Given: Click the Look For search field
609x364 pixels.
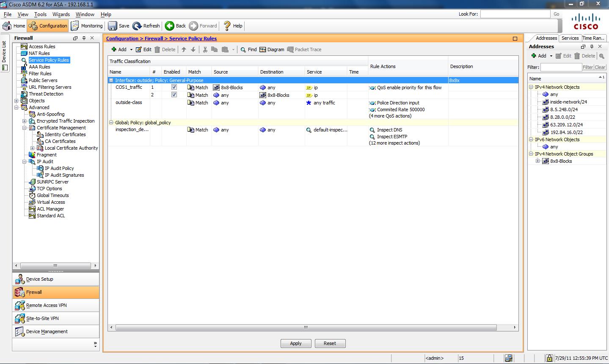Looking at the screenshot, I should (515, 14).
